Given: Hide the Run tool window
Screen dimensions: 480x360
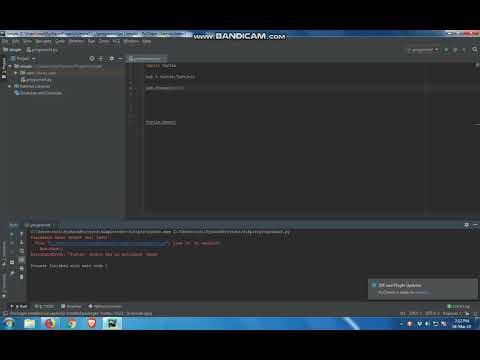Looking at the screenshot, I should point(475,225).
